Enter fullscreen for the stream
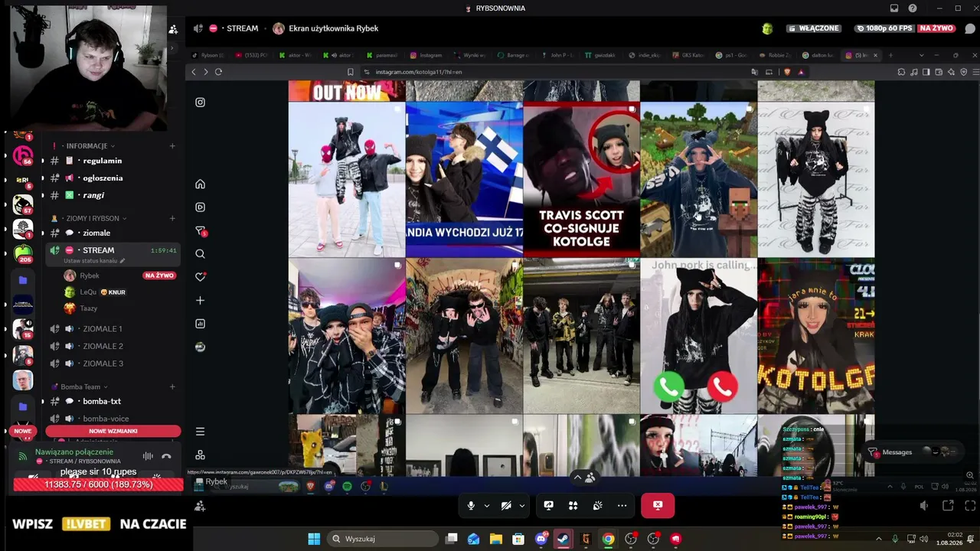Screen dimensions: 980x551 pyautogui.click(x=970, y=505)
